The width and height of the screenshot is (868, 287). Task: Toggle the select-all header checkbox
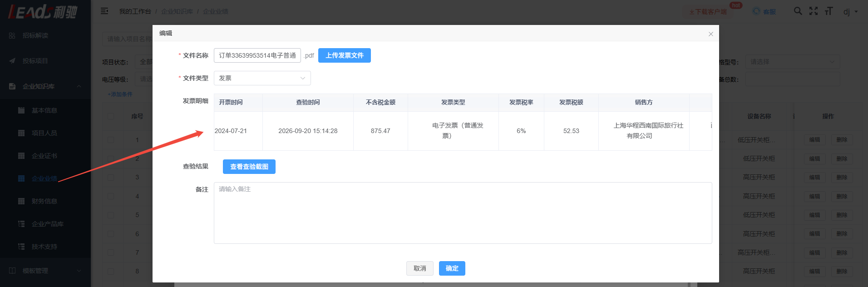111,116
